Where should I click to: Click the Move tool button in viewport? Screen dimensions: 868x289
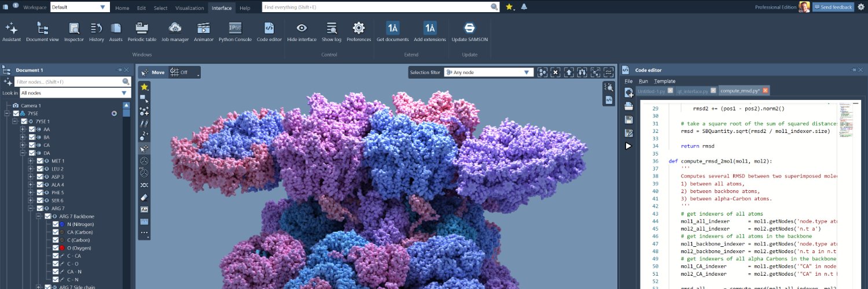point(153,72)
